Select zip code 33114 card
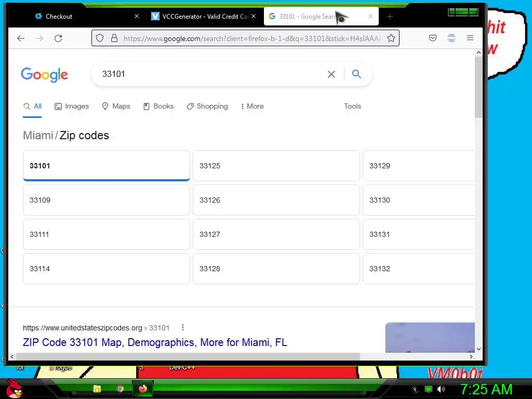 pos(106,269)
